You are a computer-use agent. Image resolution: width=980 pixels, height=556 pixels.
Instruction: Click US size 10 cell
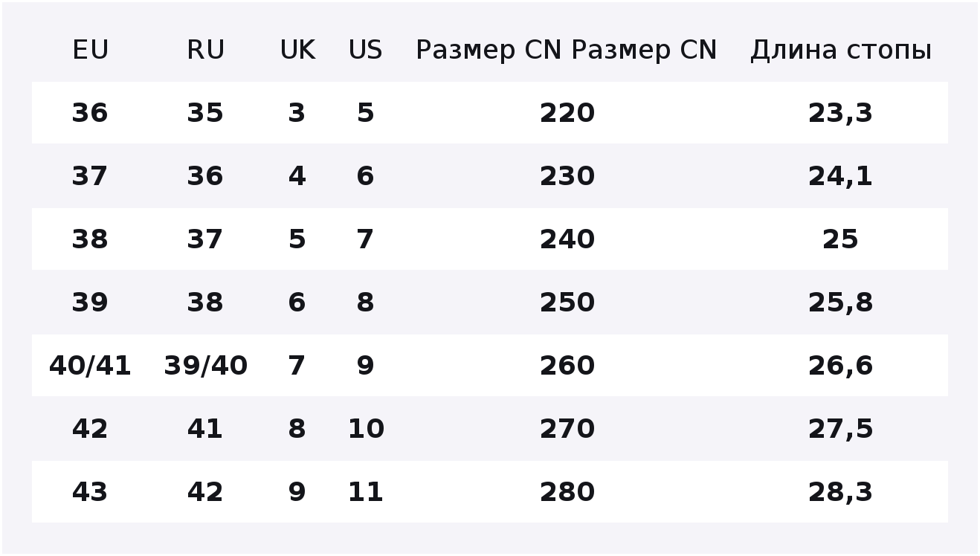tap(365, 429)
